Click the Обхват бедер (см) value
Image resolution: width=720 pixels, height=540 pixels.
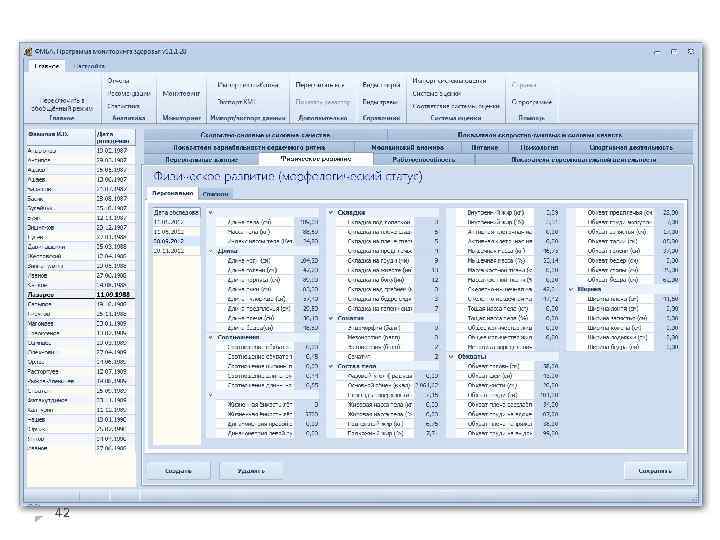[x=668, y=260]
